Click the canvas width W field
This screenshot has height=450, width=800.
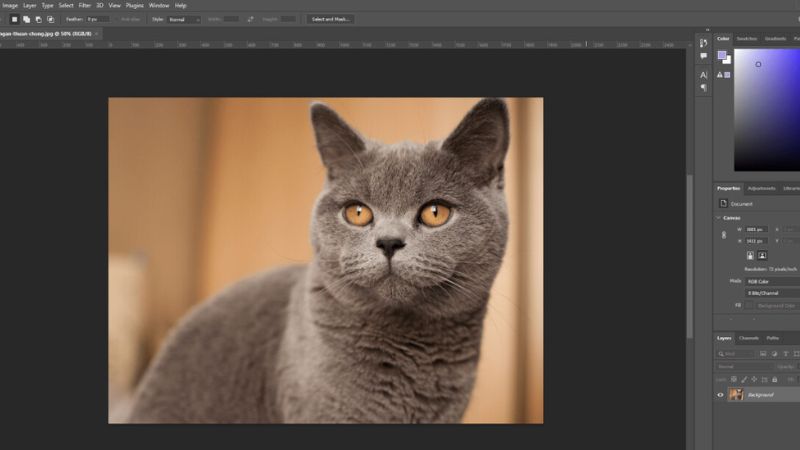(x=756, y=230)
